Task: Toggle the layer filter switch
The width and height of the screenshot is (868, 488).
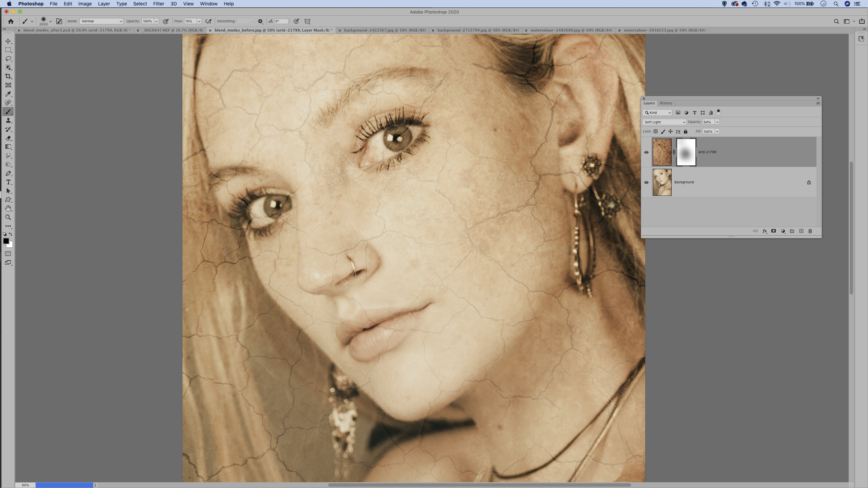Action: pyautogui.click(x=718, y=112)
